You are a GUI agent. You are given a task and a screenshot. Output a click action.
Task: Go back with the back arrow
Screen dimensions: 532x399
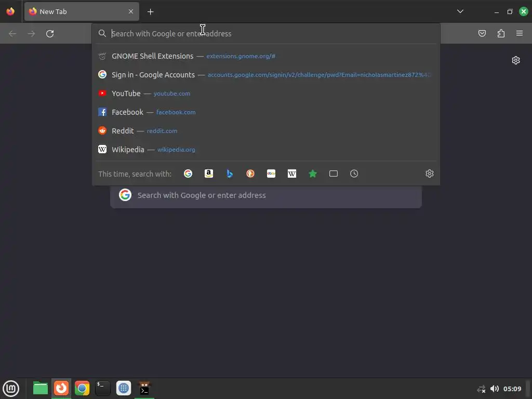point(12,34)
